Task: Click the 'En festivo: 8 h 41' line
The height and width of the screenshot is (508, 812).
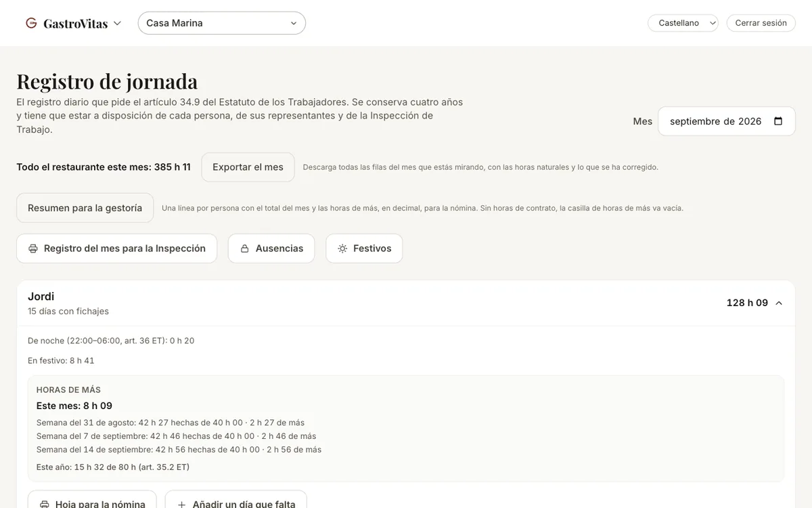Action: pyautogui.click(x=61, y=361)
